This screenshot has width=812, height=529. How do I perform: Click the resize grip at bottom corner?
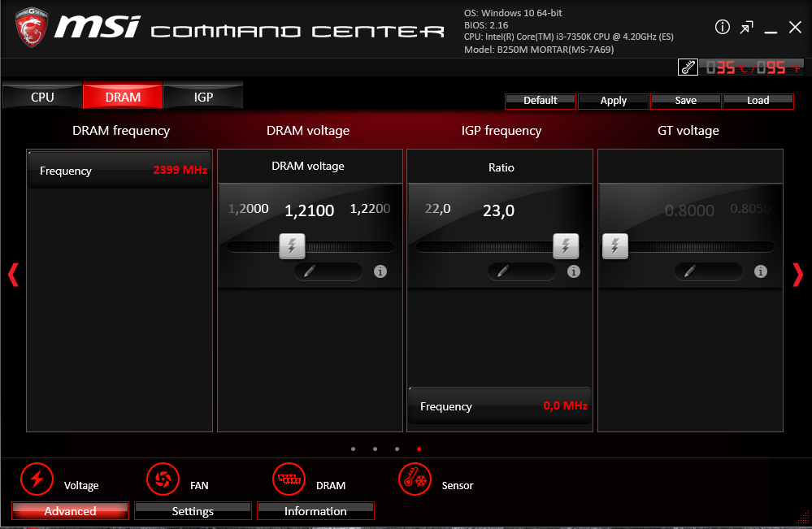(x=802, y=517)
